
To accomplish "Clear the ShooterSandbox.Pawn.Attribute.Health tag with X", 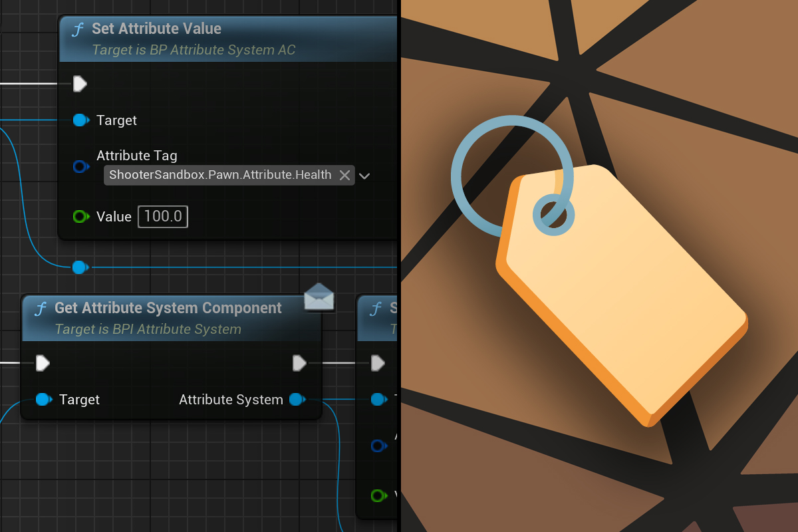I will coord(344,176).
